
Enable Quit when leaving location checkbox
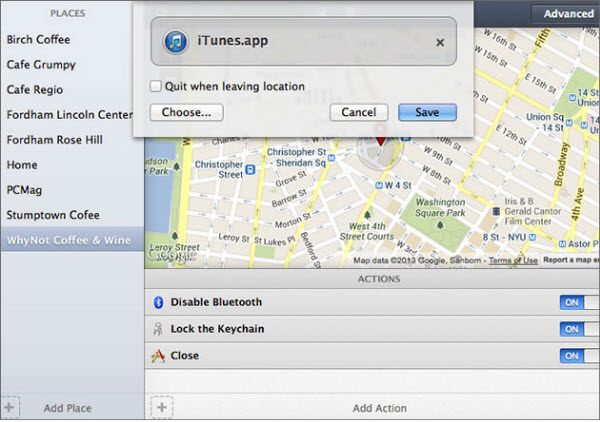click(x=156, y=86)
